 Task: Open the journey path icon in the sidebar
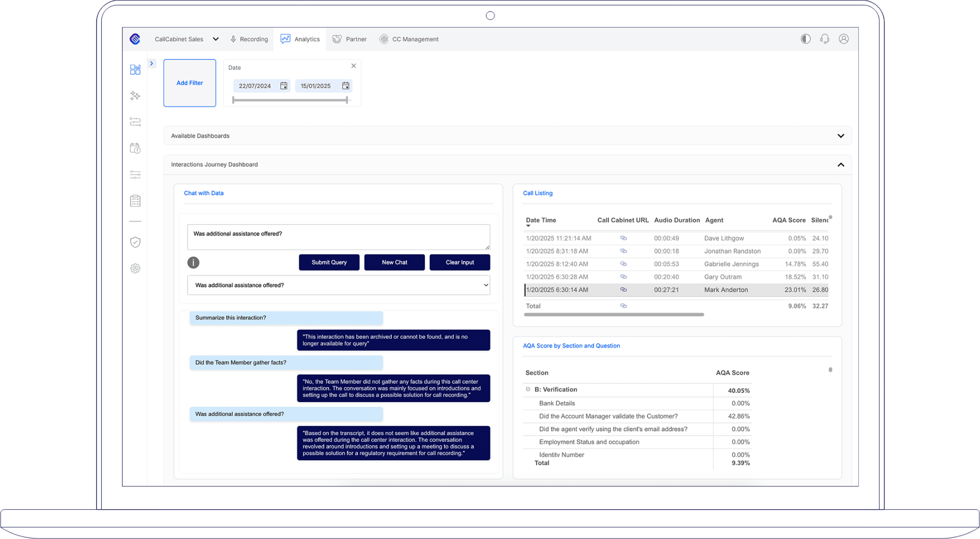(135, 122)
